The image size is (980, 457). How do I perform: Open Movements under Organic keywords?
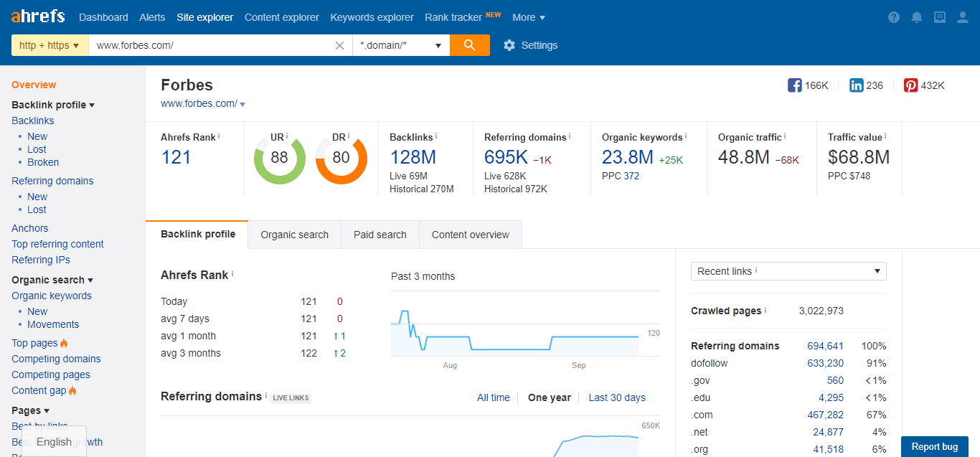(x=53, y=324)
